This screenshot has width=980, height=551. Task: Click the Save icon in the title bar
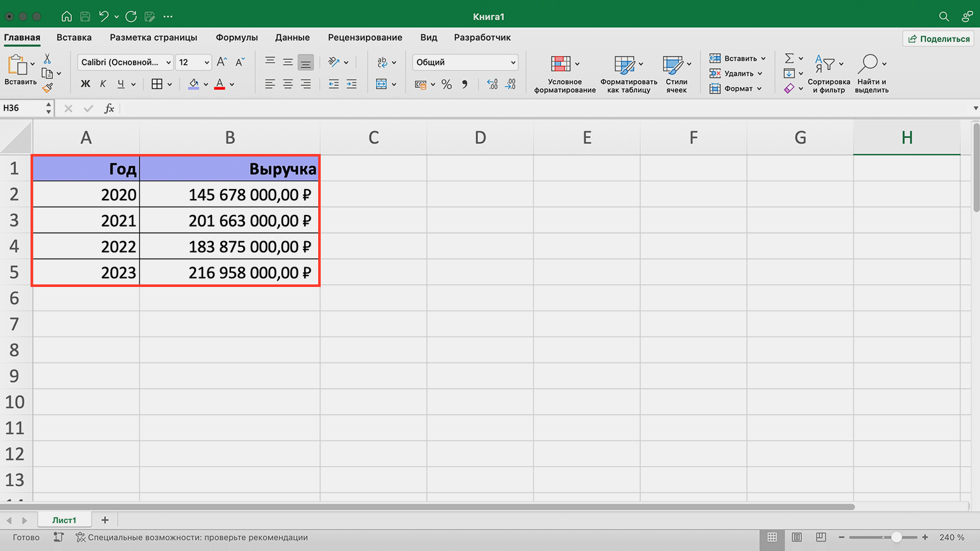pyautogui.click(x=85, y=17)
